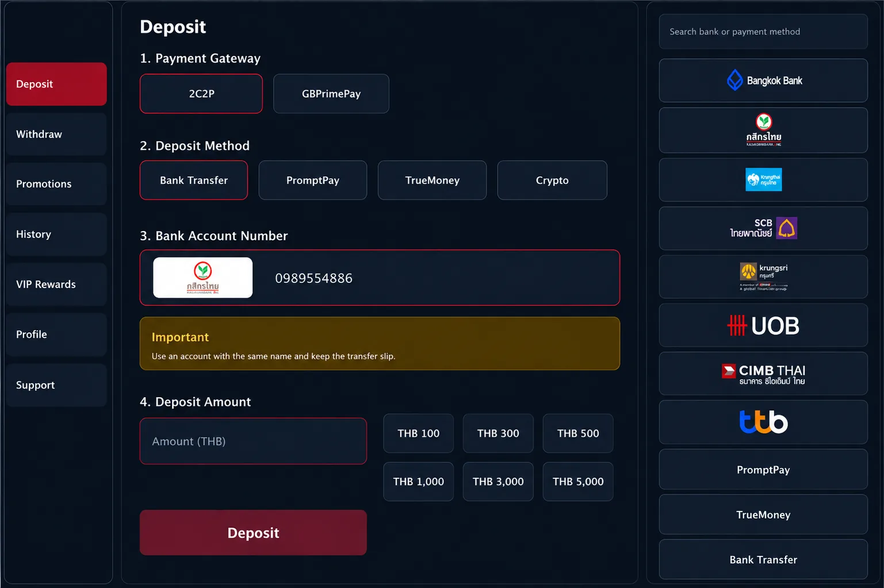Choose TrueMoney in the right payment list
The width and height of the screenshot is (884, 588).
pyautogui.click(x=763, y=515)
